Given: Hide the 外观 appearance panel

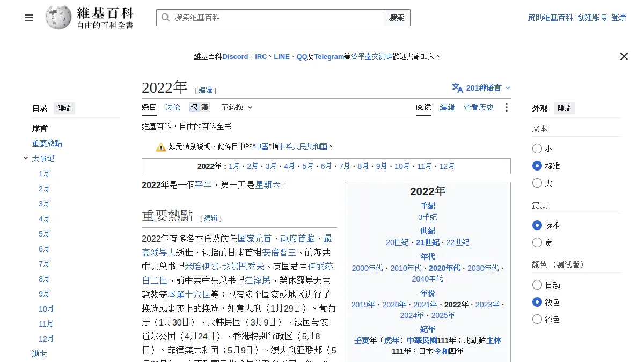Looking at the screenshot, I should click(564, 108).
